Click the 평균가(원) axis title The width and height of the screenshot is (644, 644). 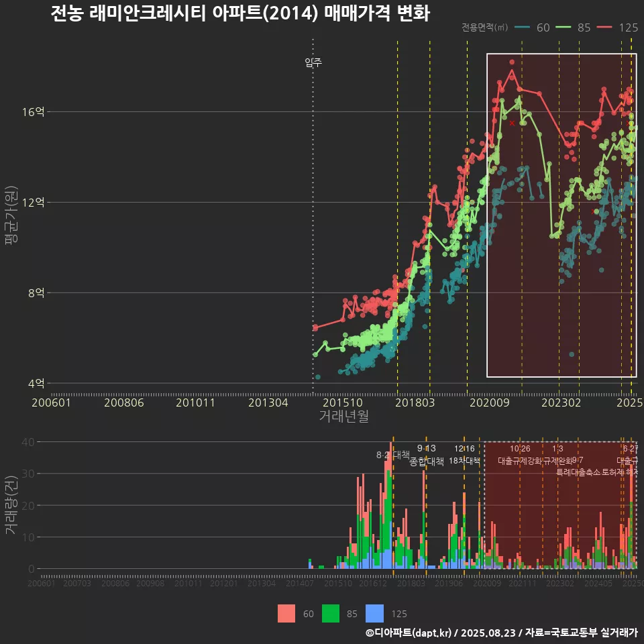click(11, 215)
